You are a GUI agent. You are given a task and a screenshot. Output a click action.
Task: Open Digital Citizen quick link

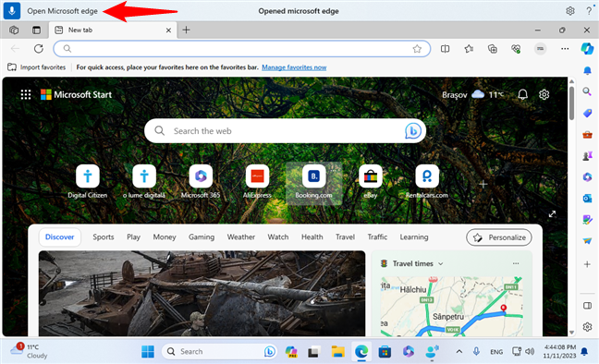[x=88, y=182]
